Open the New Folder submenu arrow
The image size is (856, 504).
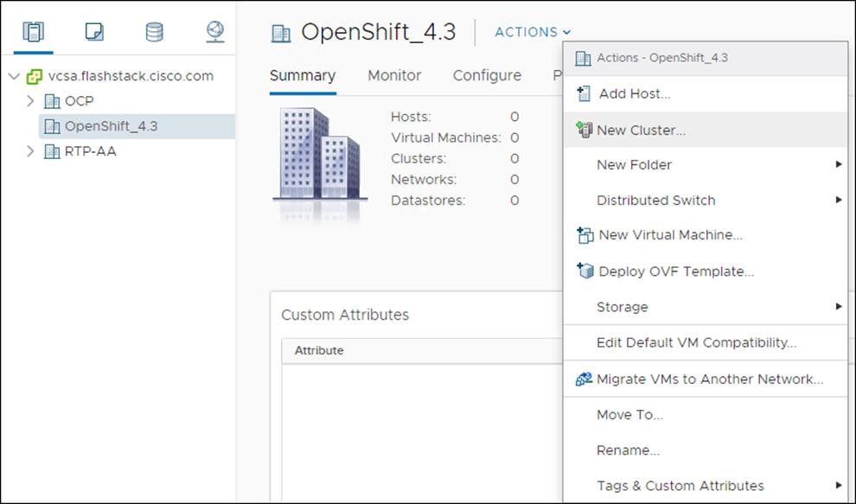coord(839,164)
